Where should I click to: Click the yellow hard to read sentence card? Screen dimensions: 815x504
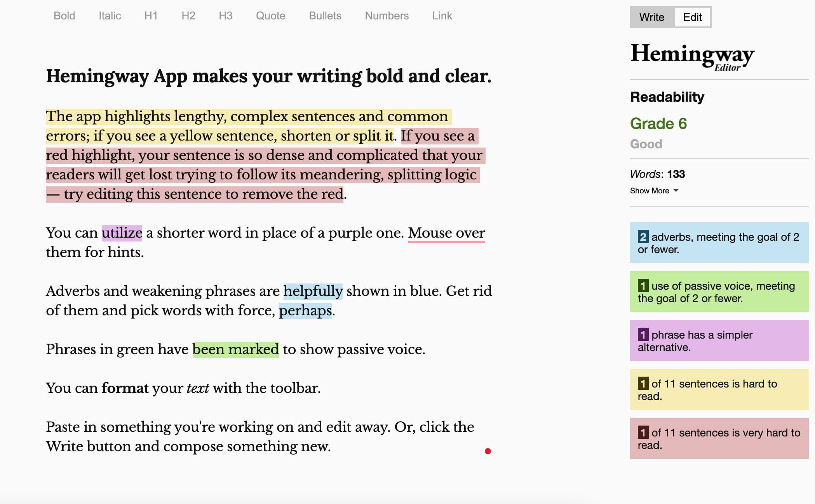[x=718, y=390]
